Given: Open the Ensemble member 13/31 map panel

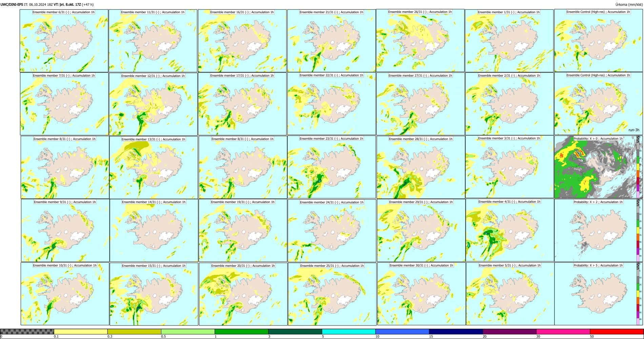Looking at the screenshot, I should [x=154, y=167].
